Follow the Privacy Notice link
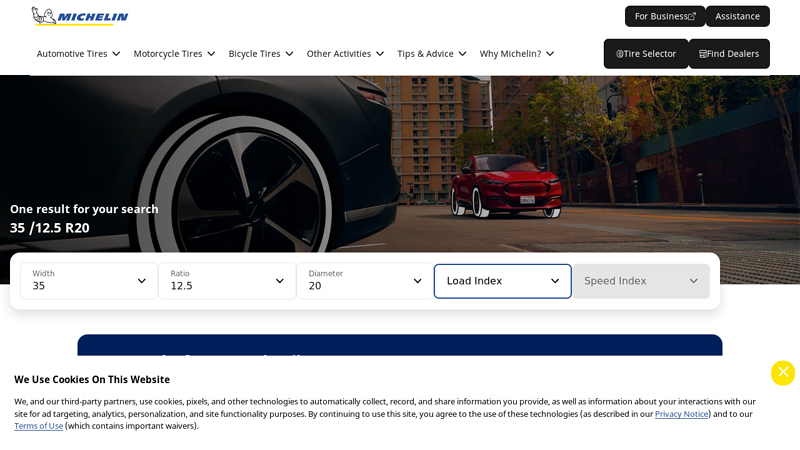The height and width of the screenshot is (450, 800). [681, 414]
